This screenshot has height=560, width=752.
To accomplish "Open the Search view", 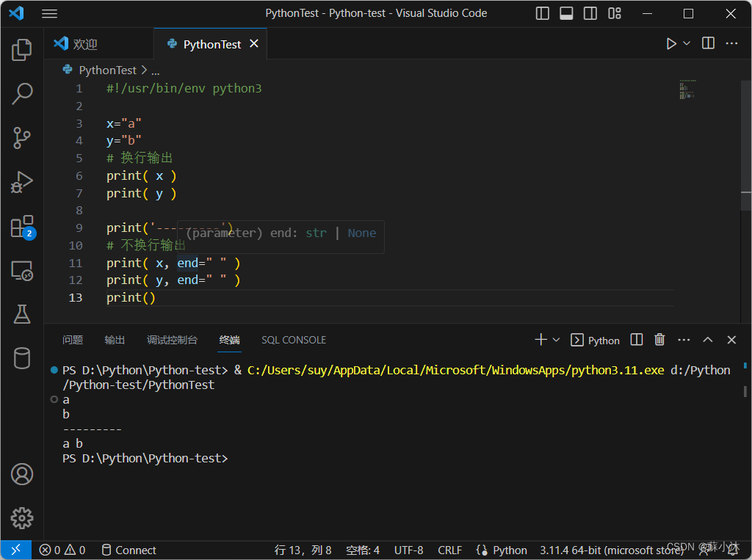I will (21, 93).
